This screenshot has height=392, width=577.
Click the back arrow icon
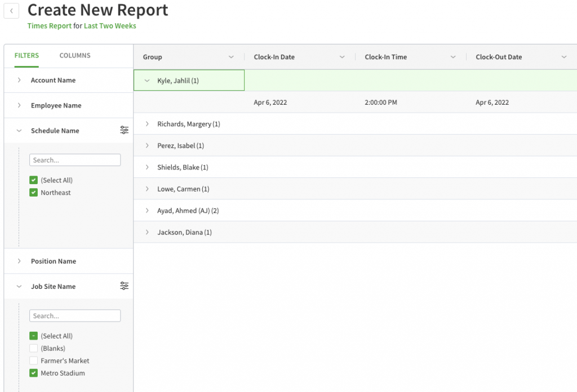11,10
